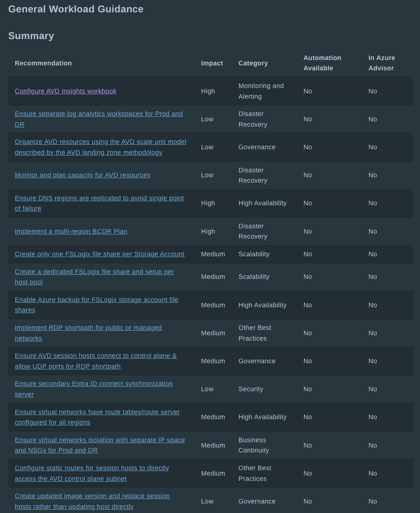Click Configure static routes for session hosts
Viewport: 420px width, 513px height.
pyautogui.click(x=92, y=468)
